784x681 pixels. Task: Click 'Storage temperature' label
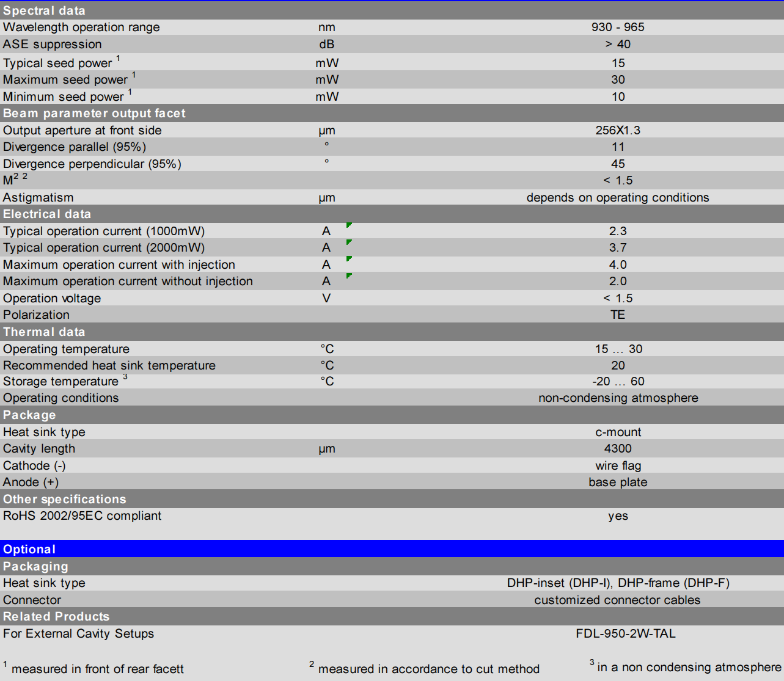coord(60,382)
